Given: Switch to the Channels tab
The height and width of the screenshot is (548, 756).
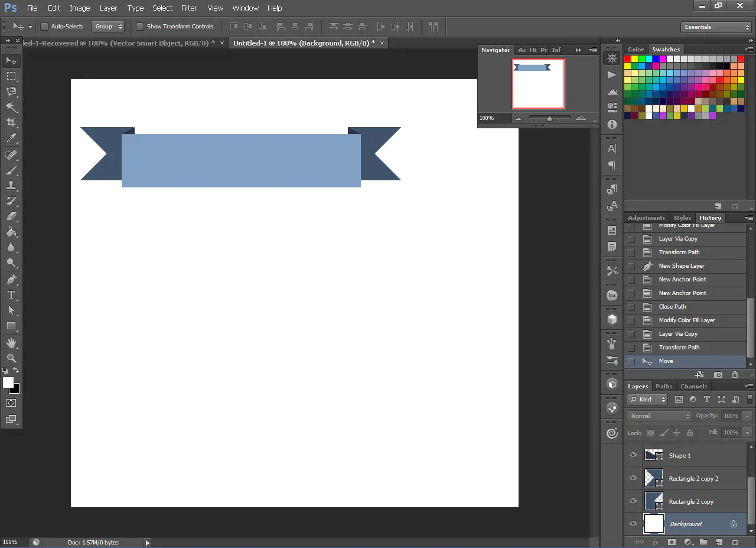Looking at the screenshot, I should click(693, 387).
